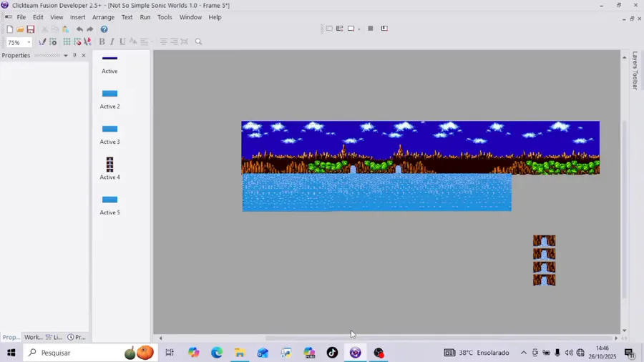Paste from the clipboard icon
This screenshot has height=362, width=644.
pyautogui.click(x=65, y=29)
